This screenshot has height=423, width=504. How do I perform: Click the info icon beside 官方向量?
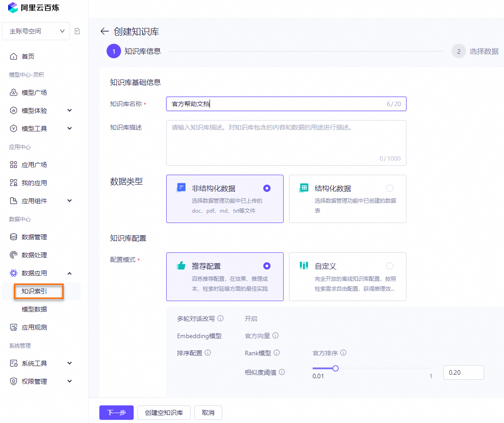(275, 335)
